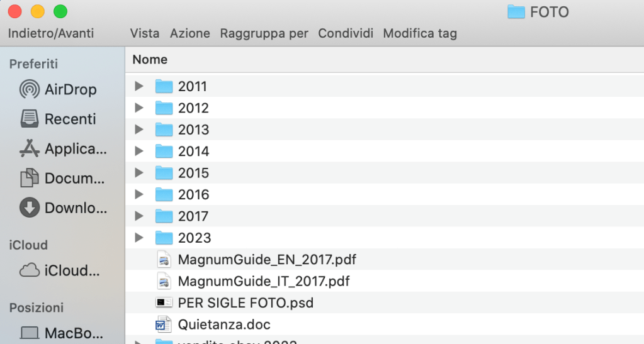This screenshot has width=644, height=344.
Task: Select the Applicazioni sidebar icon
Action: 30,149
